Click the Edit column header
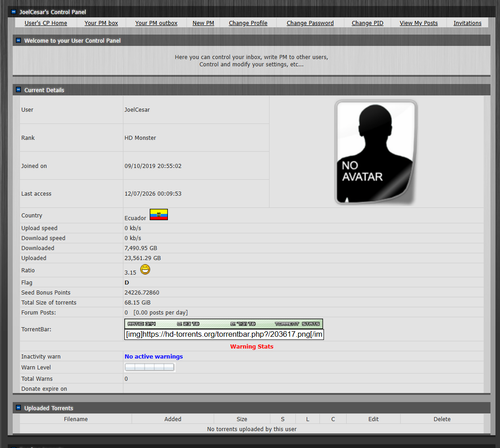 click(373, 419)
